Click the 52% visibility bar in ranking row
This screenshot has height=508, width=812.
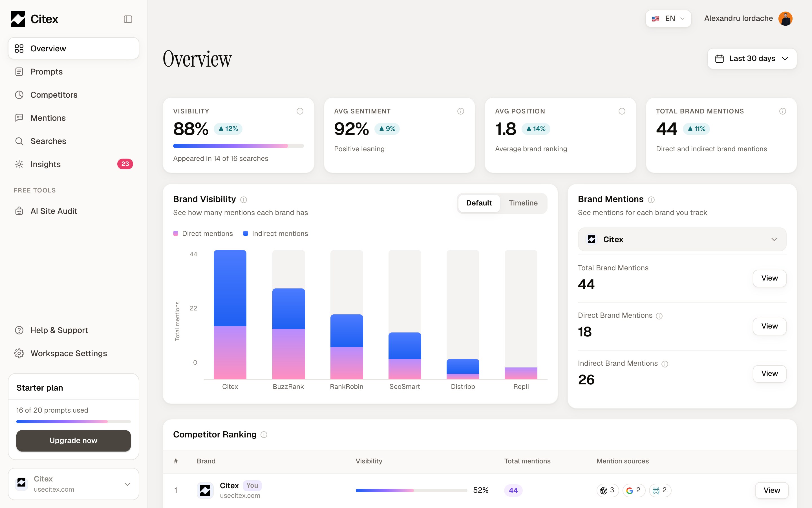[411, 491]
